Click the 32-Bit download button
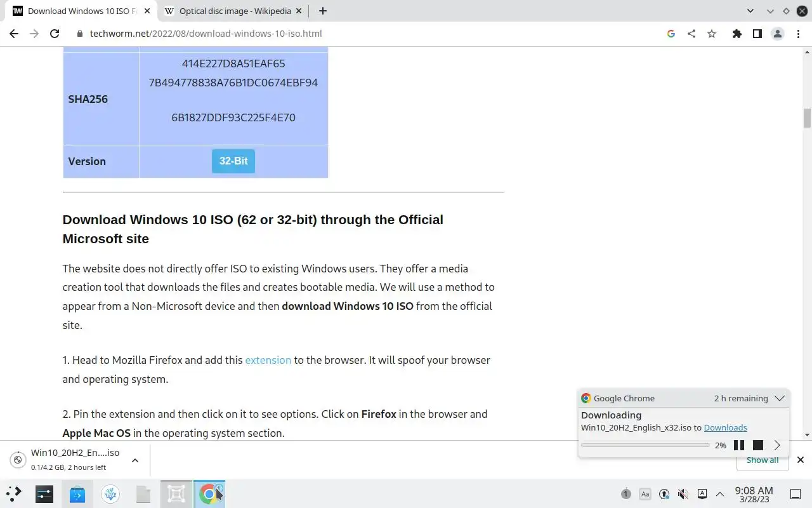This screenshot has width=812, height=508. [233, 161]
